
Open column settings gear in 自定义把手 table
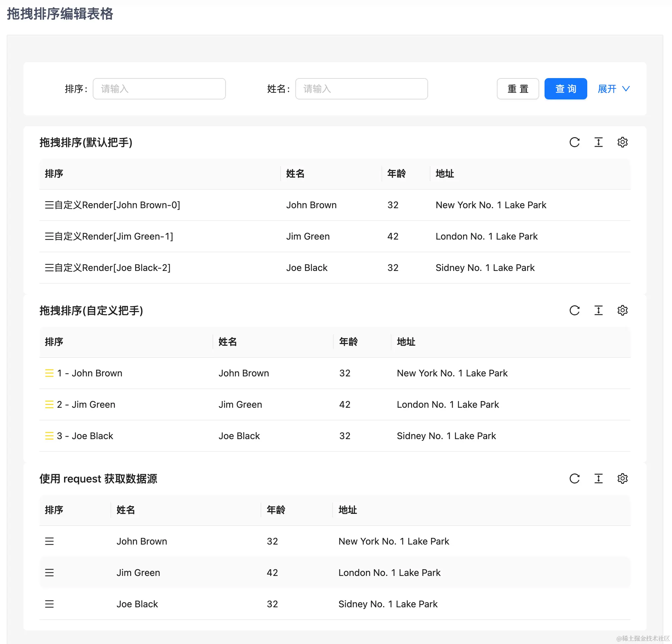(622, 310)
